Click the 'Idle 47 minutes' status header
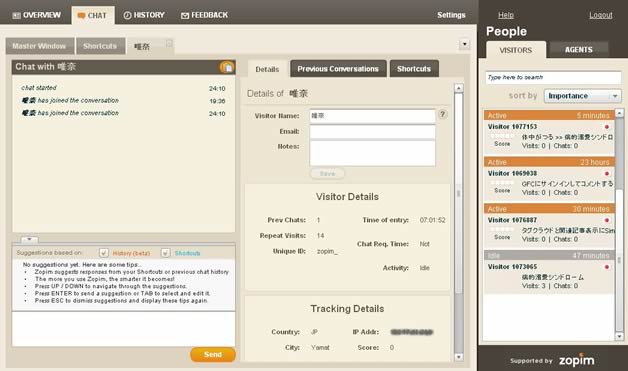The image size is (628, 371). point(549,256)
